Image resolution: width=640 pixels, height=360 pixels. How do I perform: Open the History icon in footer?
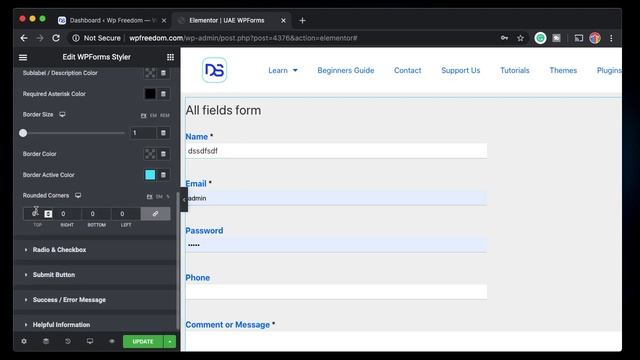point(68,341)
